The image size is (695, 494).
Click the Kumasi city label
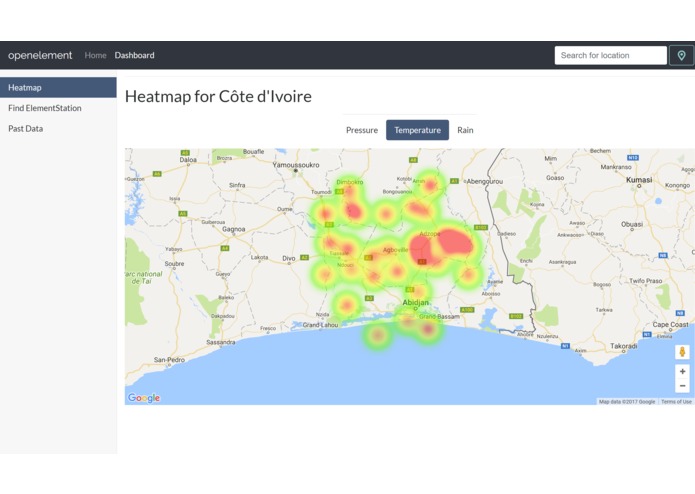pos(639,179)
